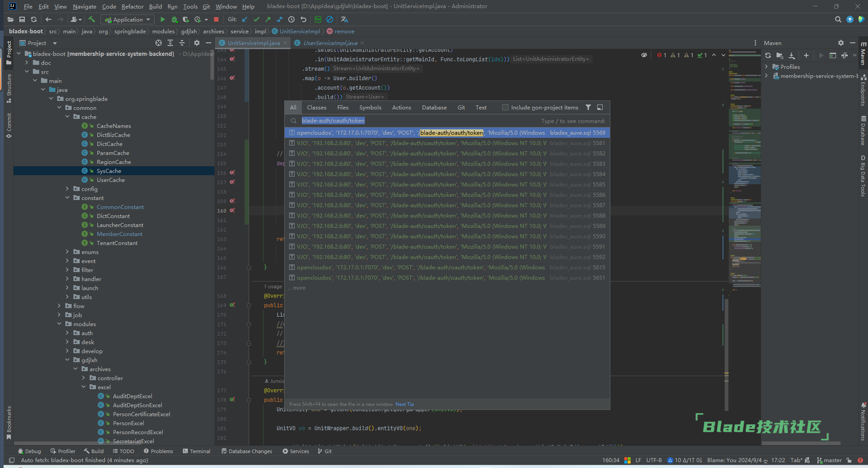Select opened file with the locate target icon
868x468 pixels.
click(x=159, y=43)
